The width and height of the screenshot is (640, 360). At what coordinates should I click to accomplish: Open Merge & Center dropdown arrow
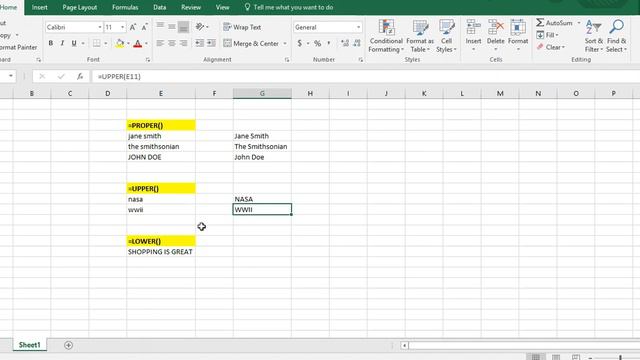285,43
